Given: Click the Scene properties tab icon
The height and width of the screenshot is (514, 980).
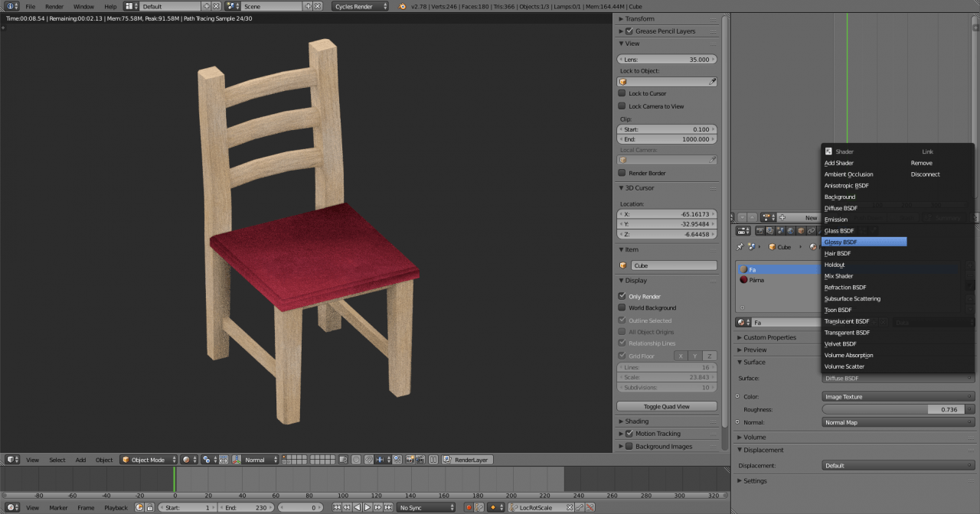Looking at the screenshot, I should click(780, 230).
